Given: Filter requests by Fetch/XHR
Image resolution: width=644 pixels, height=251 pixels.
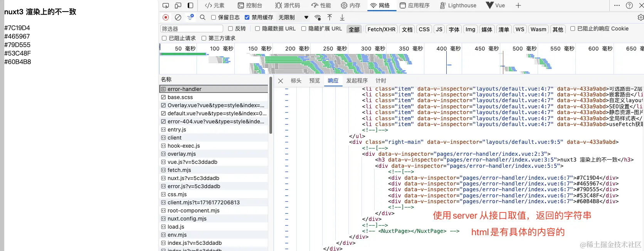Looking at the screenshot, I should click(x=382, y=29).
